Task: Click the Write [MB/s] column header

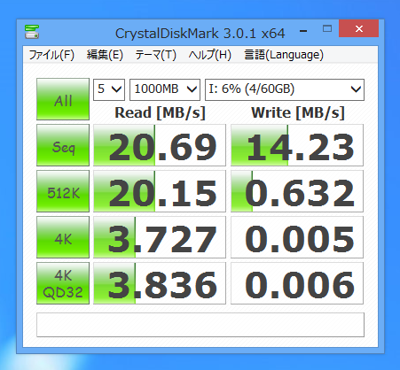Action: tap(298, 113)
